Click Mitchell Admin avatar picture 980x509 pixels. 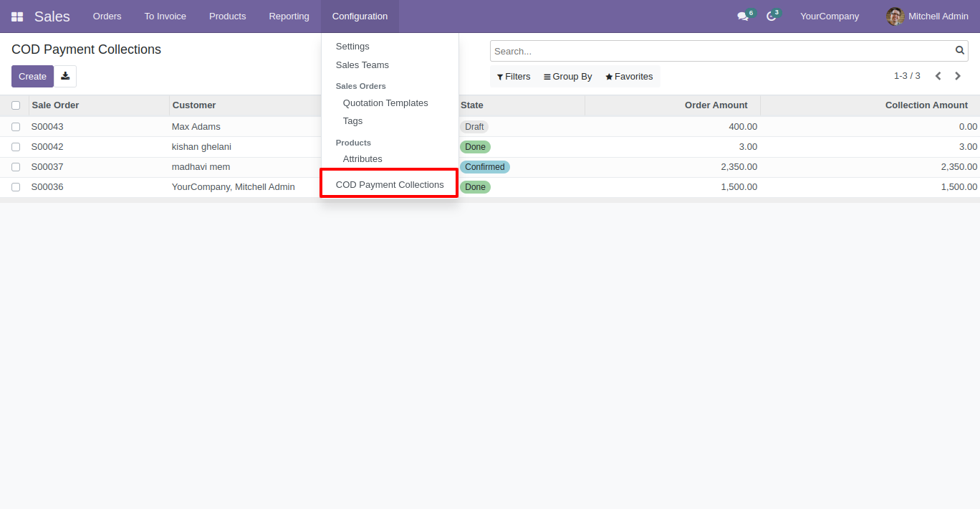(x=895, y=16)
